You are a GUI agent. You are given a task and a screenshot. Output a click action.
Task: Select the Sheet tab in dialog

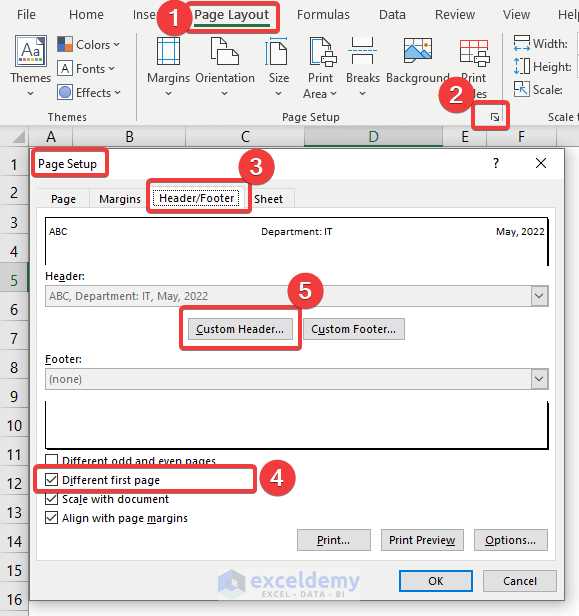click(x=269, y=199)
